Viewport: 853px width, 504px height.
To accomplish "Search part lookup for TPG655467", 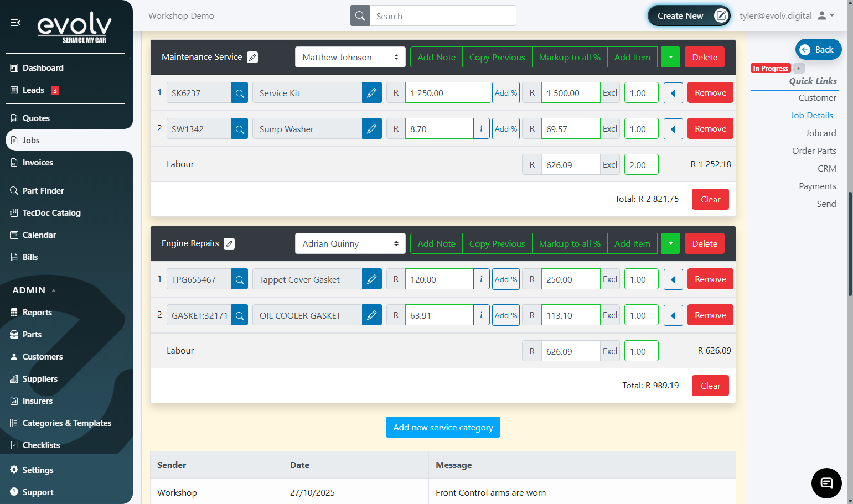I will click(240, 279).
